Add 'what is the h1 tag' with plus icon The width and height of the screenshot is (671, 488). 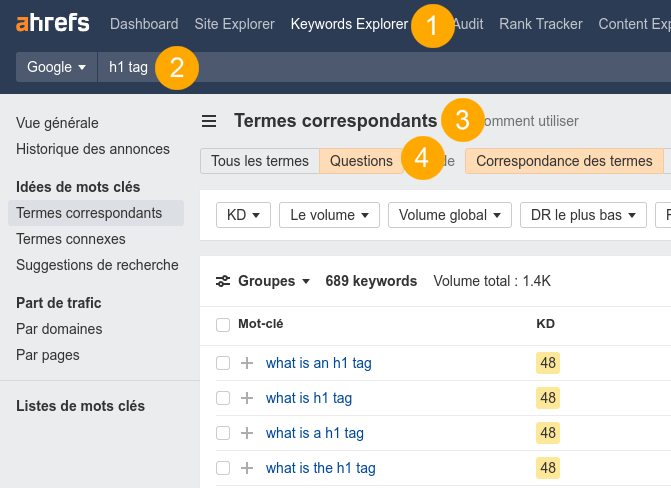[x=247, y=468]
